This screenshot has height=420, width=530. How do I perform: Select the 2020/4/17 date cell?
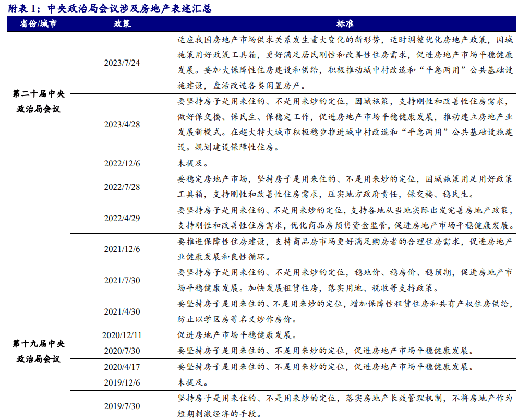click(122, 366)
